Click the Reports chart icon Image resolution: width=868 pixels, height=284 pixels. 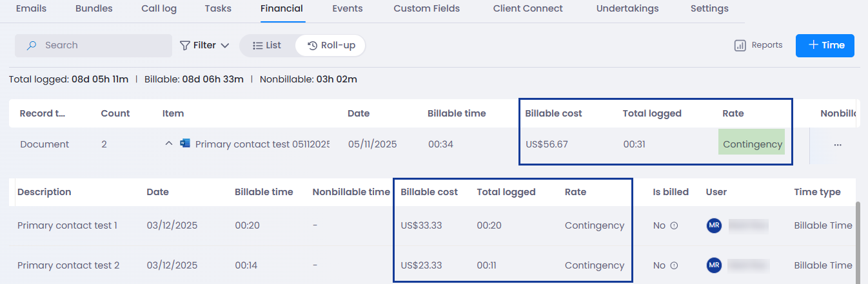(740, 45)
